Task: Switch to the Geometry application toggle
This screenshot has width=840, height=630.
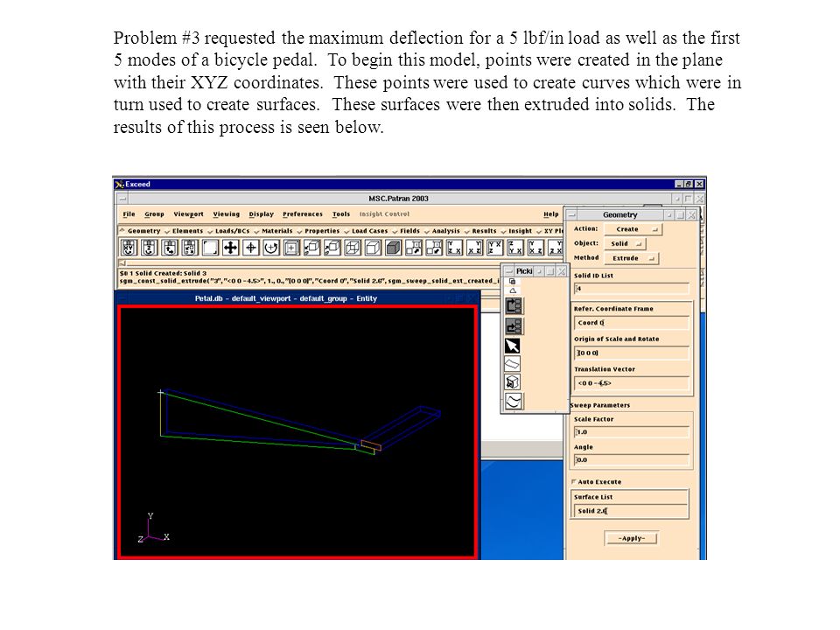Action: (140, 231)
